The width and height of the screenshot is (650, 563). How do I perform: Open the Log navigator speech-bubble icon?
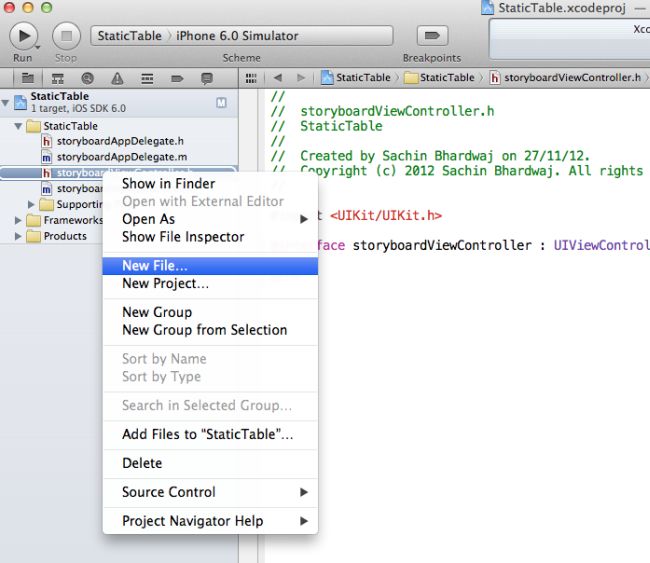(x=206, y=78)
